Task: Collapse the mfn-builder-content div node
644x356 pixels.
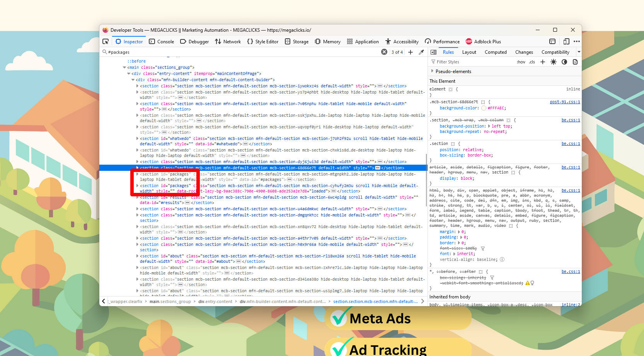Action: tap(133, 80)
